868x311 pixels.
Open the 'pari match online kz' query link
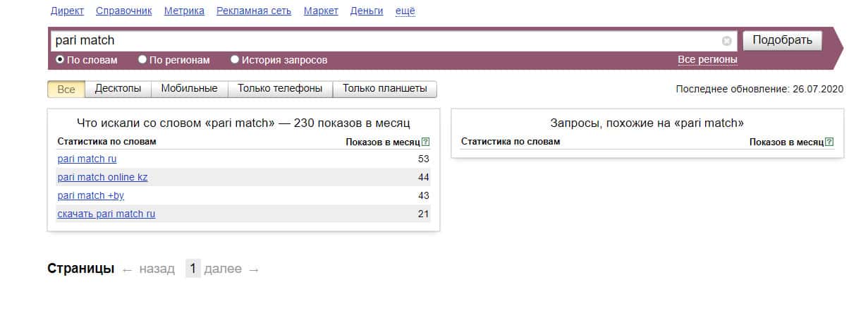pos(103,177)
